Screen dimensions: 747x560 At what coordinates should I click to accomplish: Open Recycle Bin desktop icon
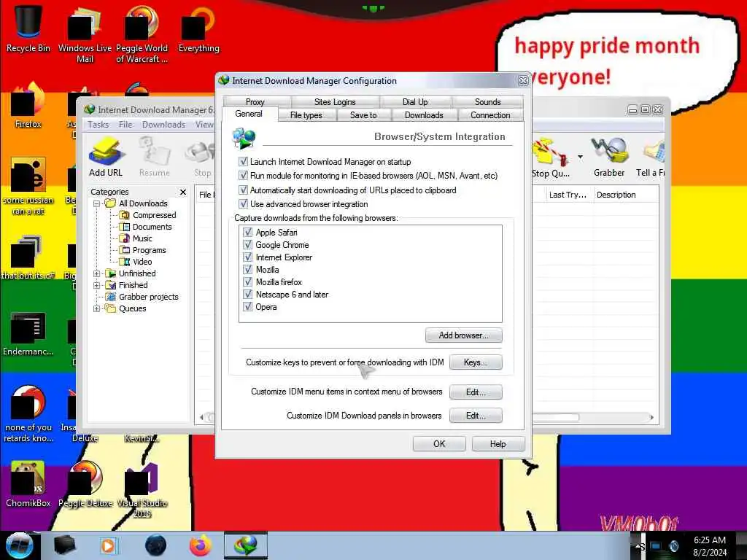[x=28, y=29]
